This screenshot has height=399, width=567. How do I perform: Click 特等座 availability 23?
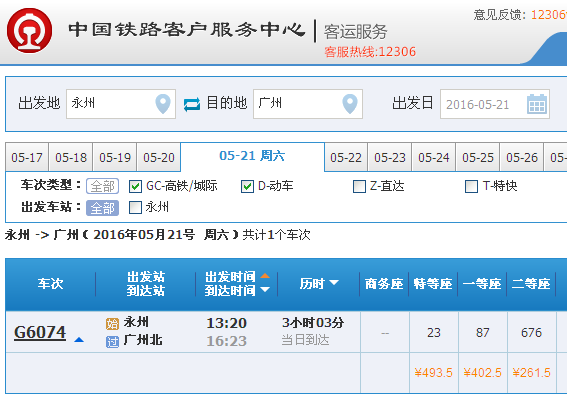coord(434,332)
